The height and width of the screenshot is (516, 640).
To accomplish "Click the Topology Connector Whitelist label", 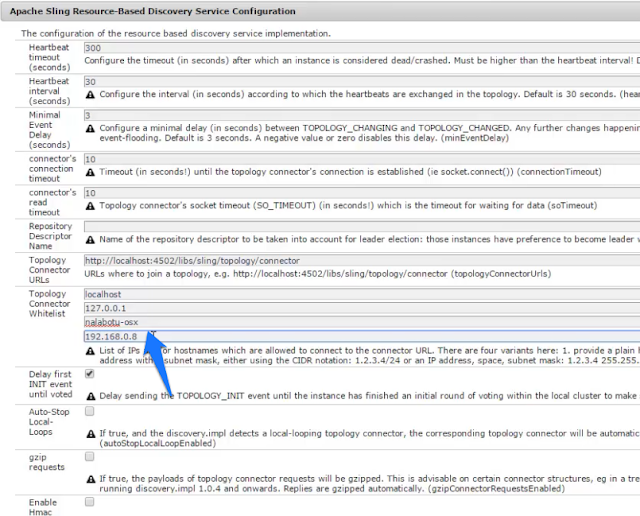I will (49, 304).
